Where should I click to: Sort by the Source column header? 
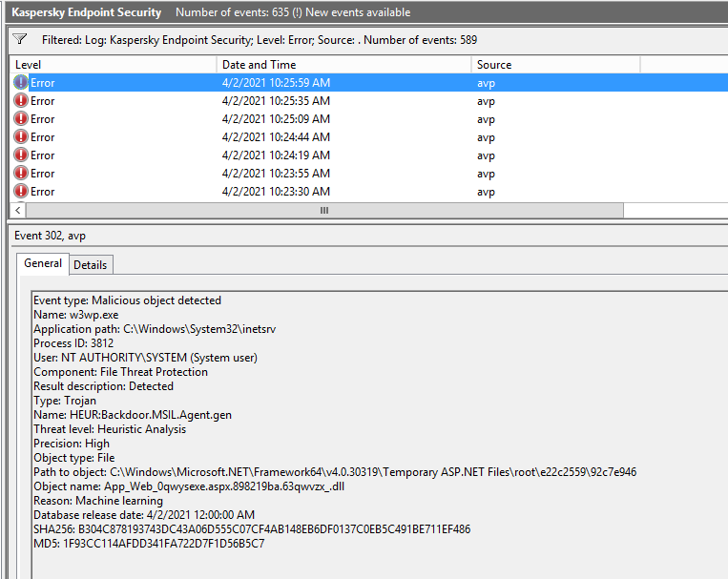(x=556, y=65)
